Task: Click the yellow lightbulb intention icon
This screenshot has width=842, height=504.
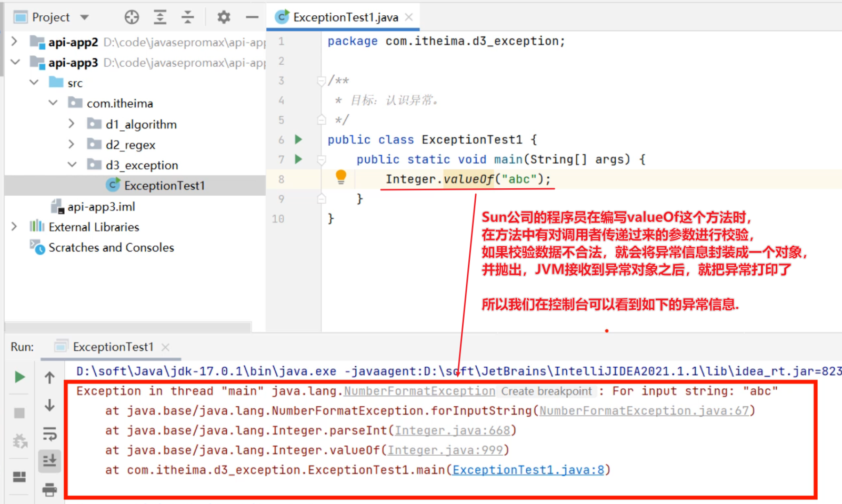Action: [341, 177]
